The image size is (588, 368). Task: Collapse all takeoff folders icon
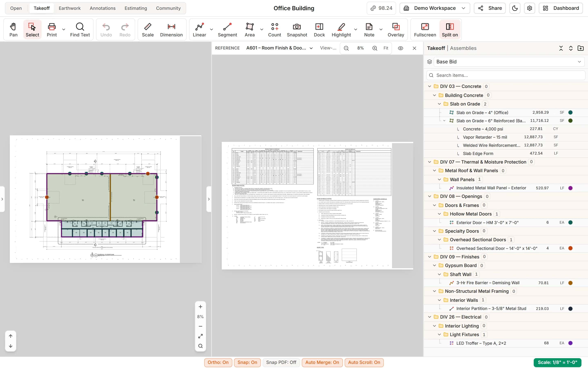tap(561, 48)
